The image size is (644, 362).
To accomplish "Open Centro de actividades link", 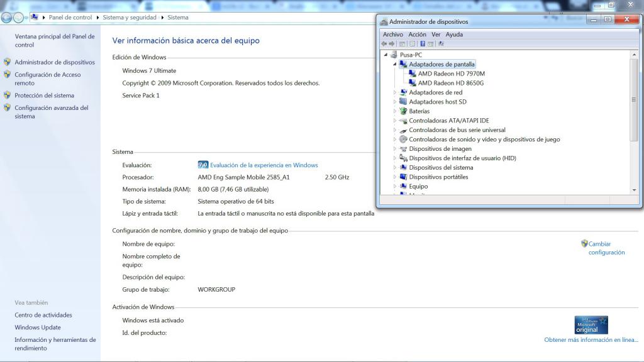I will [x=43, y=315].
